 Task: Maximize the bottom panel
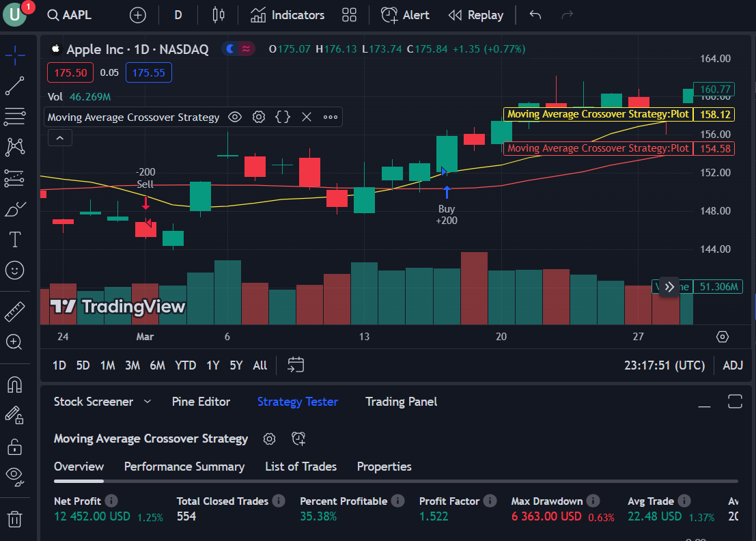pos(735,402)
